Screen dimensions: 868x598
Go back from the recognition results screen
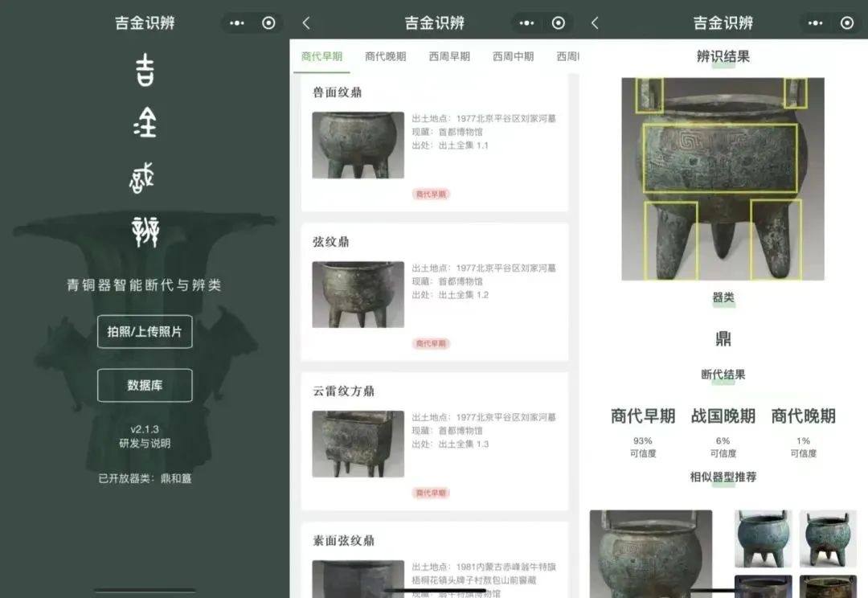[595, 23]
